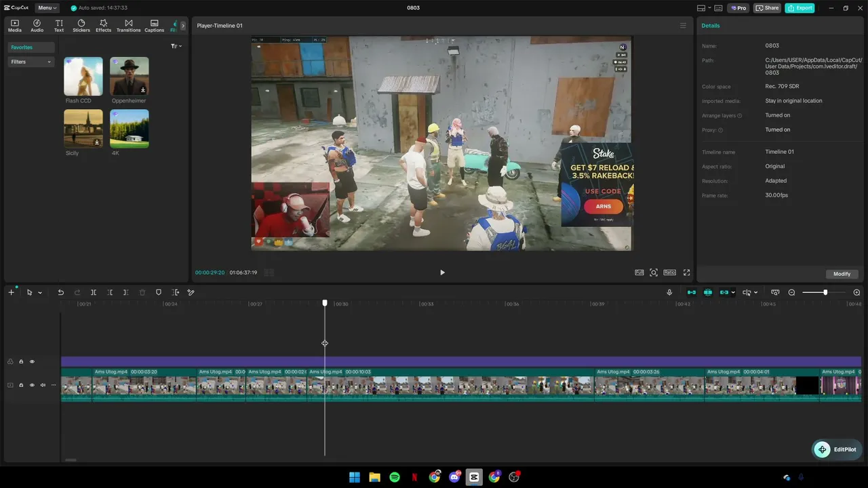Click the magic edit wand icon

click(x=191, y=293)
